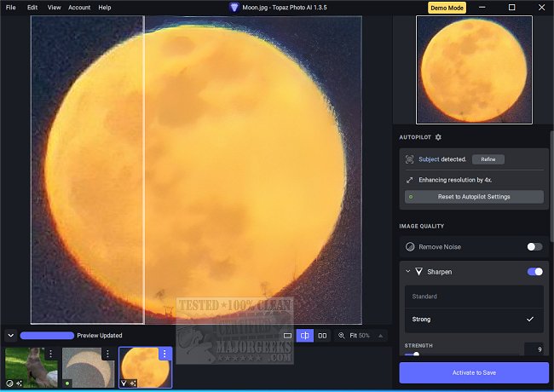Switch to single view mode

[287, 336]
